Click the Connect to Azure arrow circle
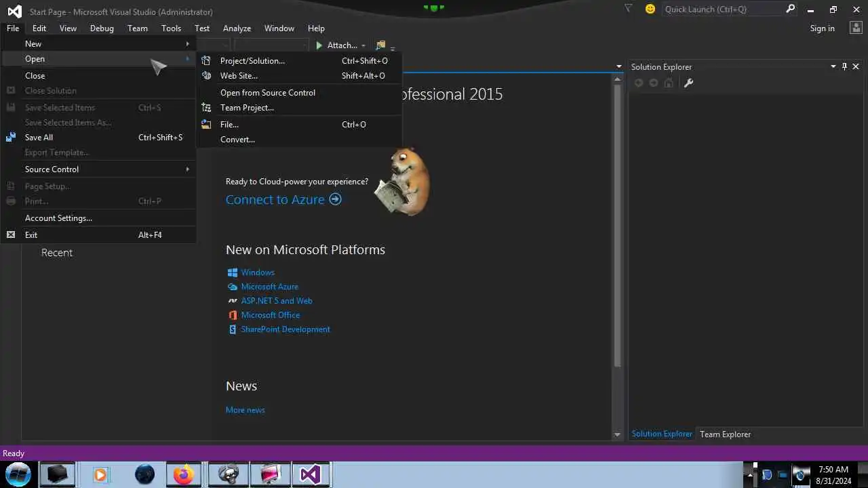The height and width of the screenshot is (488, 868). coord(335,199)
